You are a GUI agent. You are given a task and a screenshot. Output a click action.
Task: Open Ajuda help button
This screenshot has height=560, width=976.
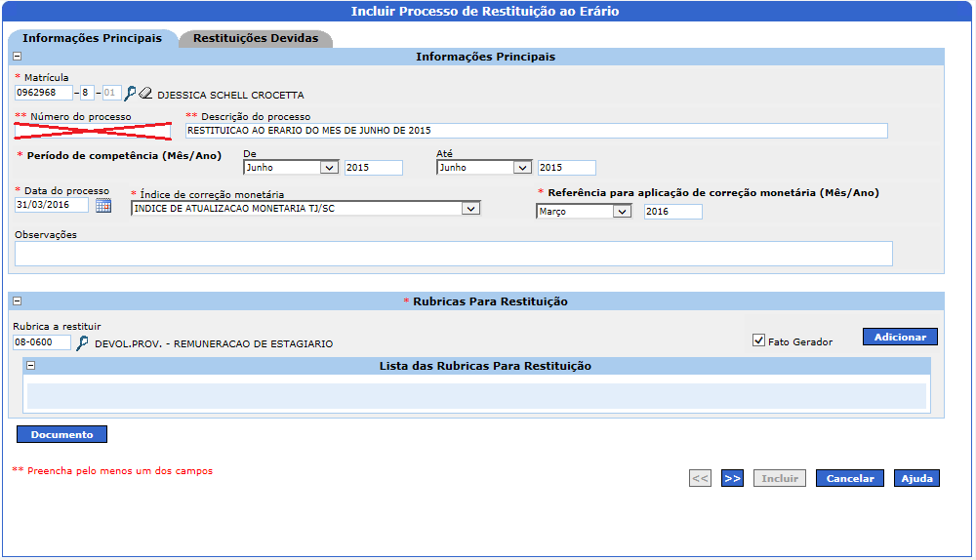coord(916,478)
